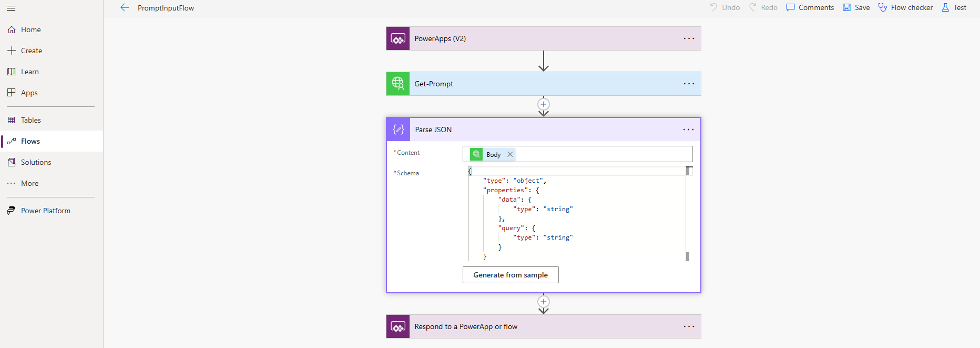Save the flow

tap(856, 7)
